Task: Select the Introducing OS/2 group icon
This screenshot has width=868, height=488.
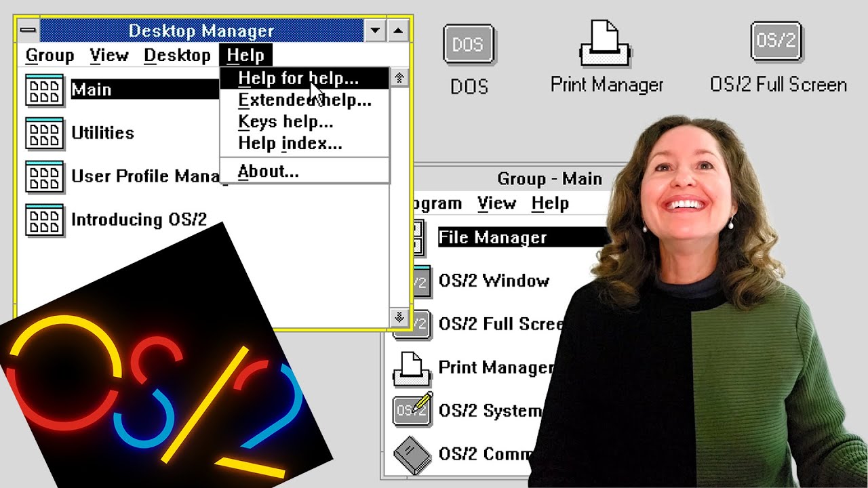Action: (x=44, y=220)
